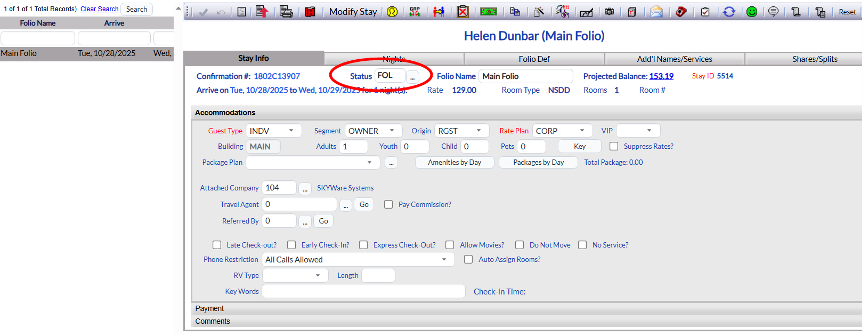868x335 pixels.
Task: Click the Amenities by Day button
Action: tap(455, 162)
